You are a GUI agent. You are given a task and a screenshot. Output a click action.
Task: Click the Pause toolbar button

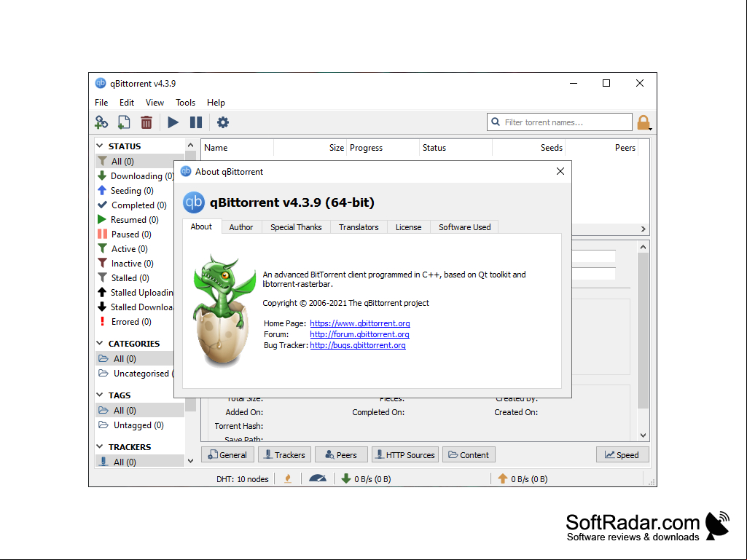(196, 122)
